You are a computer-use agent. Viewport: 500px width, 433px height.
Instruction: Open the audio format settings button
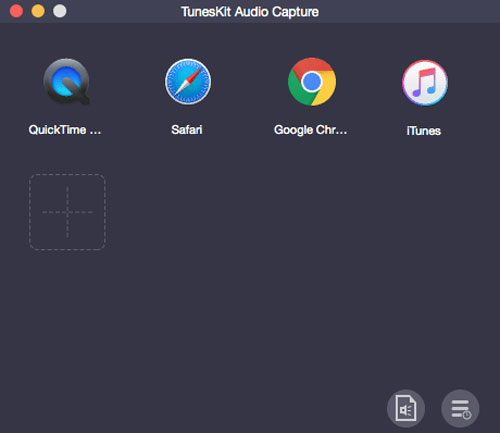point(406,408)
